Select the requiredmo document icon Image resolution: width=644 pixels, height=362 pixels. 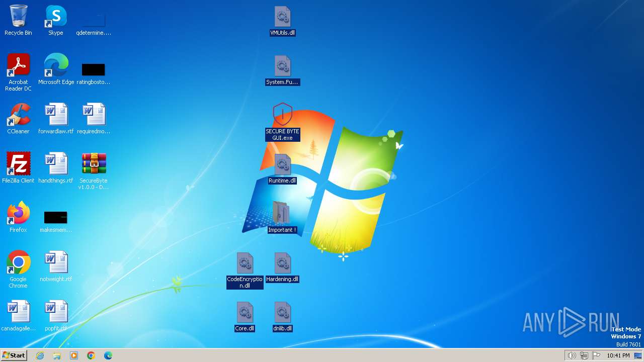point(94,119)
